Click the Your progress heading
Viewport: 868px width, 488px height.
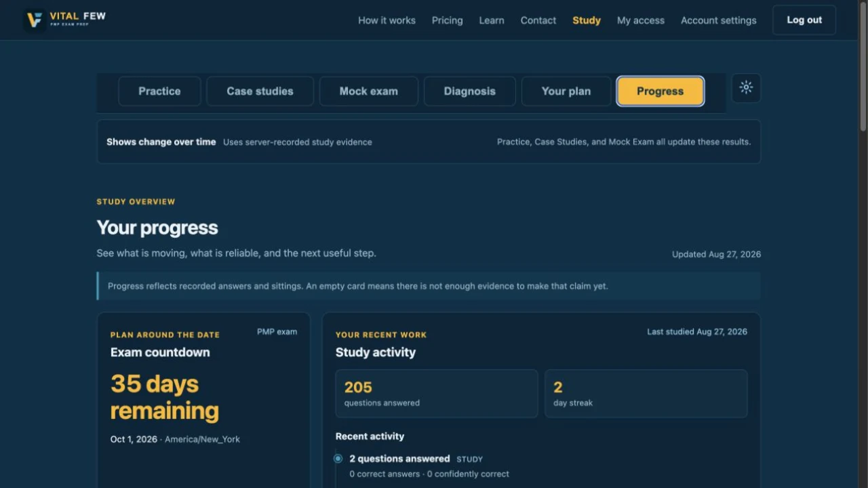point(157,228)
